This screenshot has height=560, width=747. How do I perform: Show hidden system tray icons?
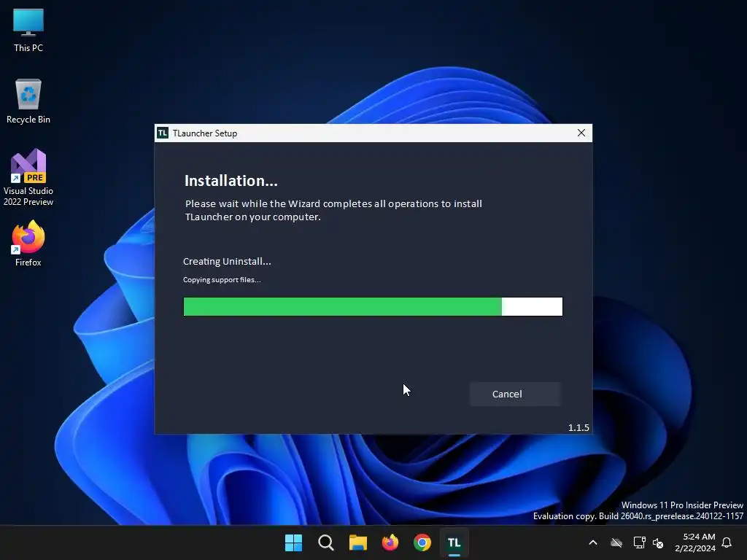(593, 542)
